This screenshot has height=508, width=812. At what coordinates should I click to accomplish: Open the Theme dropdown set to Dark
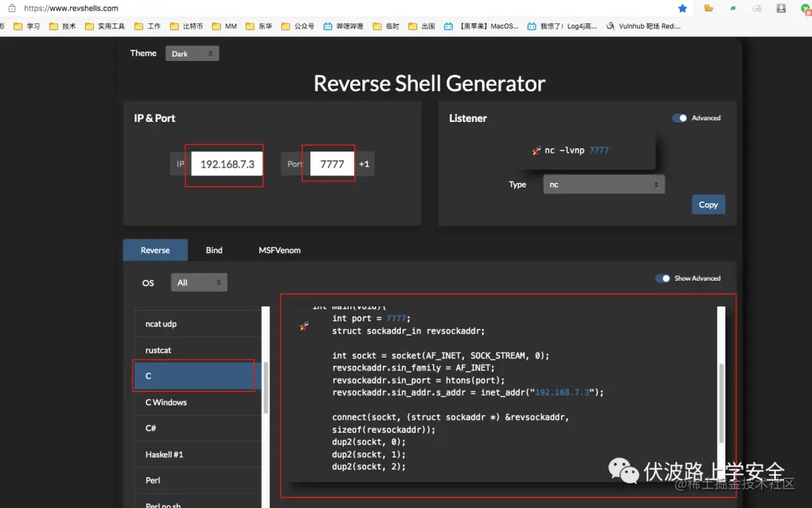(x=192, y=53)
